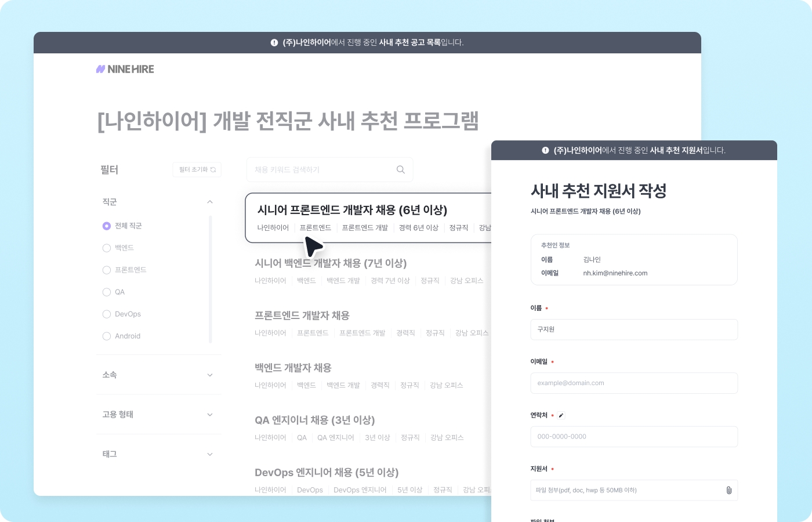The width and height of the screenshot is (812, 522).
Task: Focus the 채용 키워드 검색하기 search field
Action: pyautogui.click(x=330, y=169)
